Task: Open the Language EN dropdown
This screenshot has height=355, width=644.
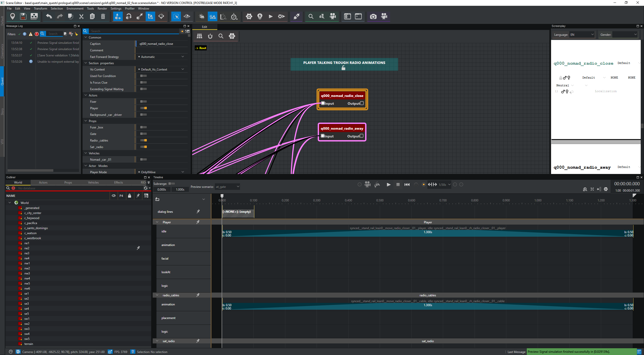Action: 582,35
